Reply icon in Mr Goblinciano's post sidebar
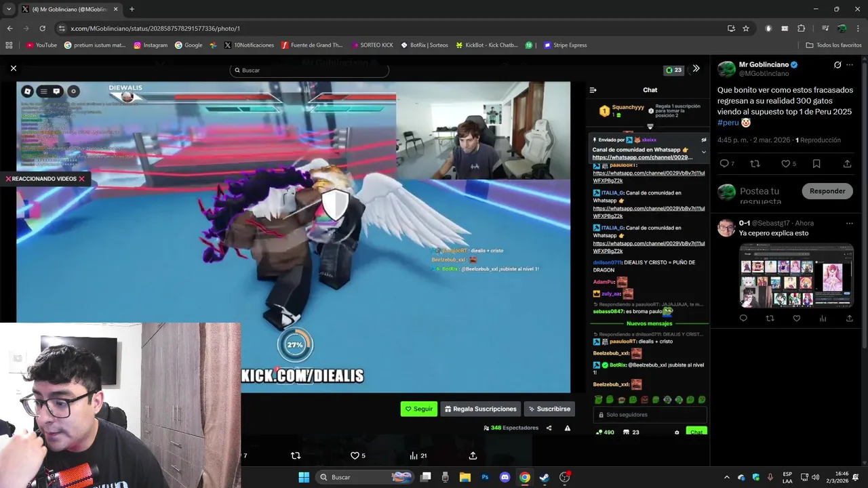The width and height of the screenshot is (868, 488). [724, 163]
